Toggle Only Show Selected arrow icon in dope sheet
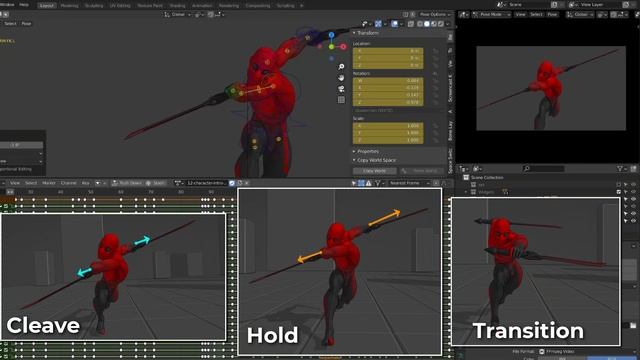 pyautogui.click(x=354, y=183)
